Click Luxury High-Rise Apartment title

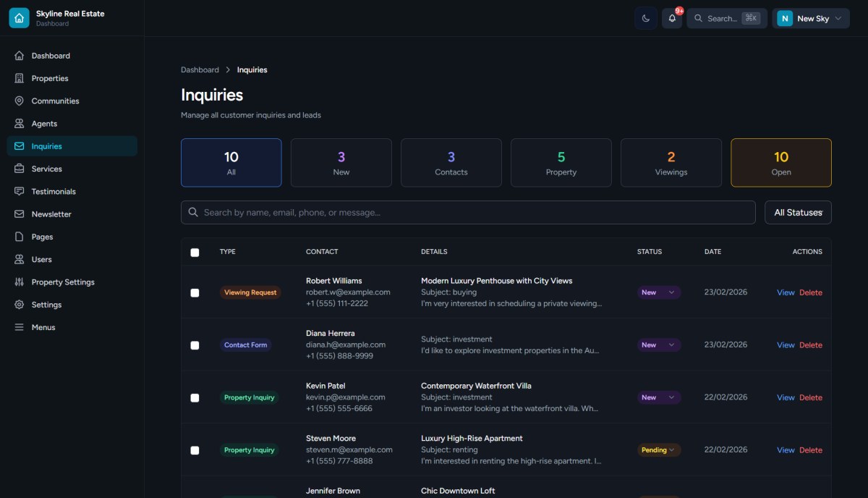(472, 438)
